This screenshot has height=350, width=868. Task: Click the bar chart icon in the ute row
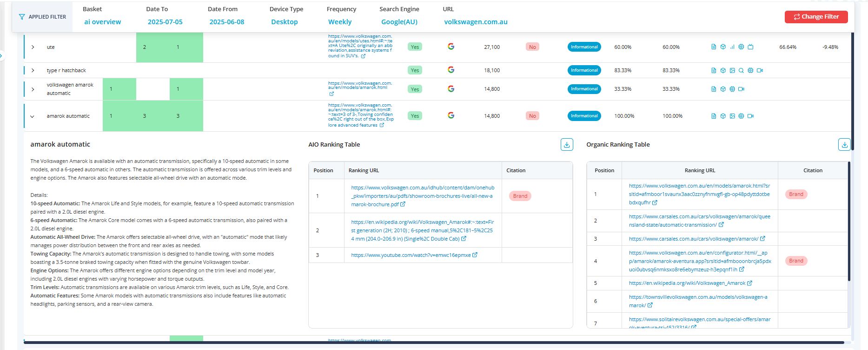pos(732,47)
